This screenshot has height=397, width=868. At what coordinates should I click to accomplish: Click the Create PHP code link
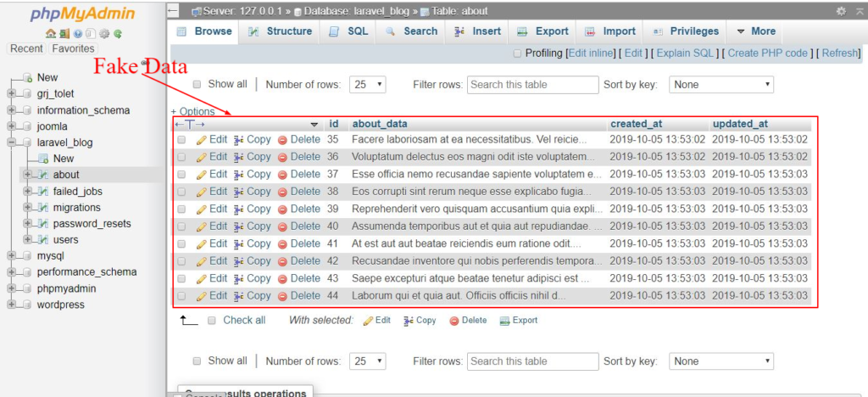pos(767,53)
